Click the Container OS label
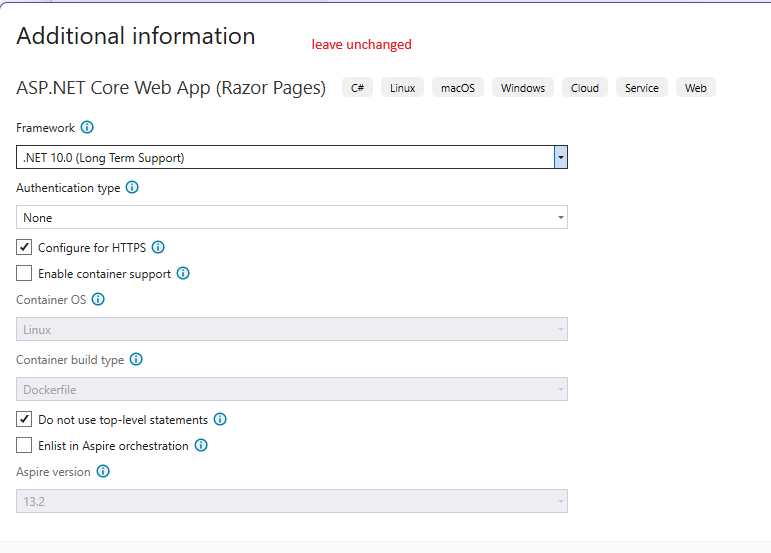This screenshot has width=771, height=553. click(51, 300)
